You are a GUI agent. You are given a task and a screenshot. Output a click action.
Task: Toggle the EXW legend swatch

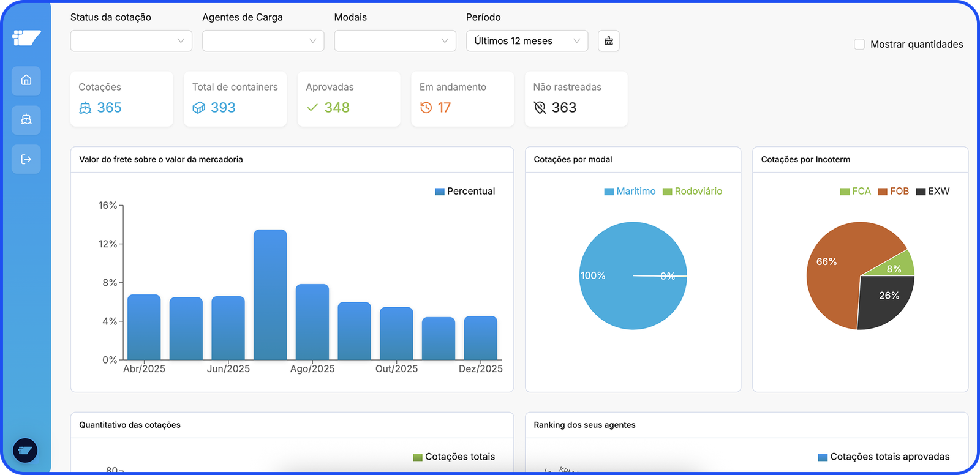coord(921,192)
